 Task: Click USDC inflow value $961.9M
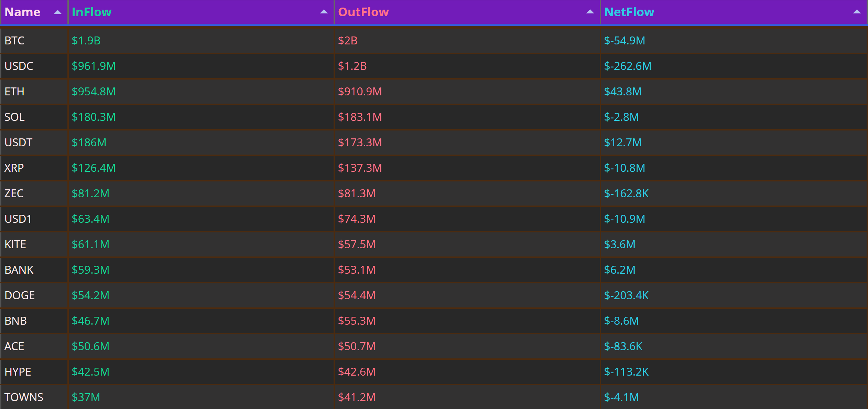coord(94,66)
